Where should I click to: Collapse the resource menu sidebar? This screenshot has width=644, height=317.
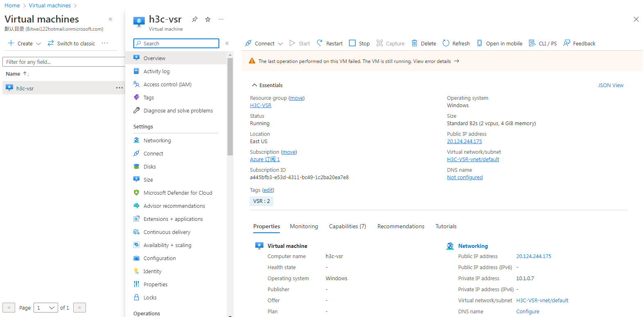click(x=227, y=43)
